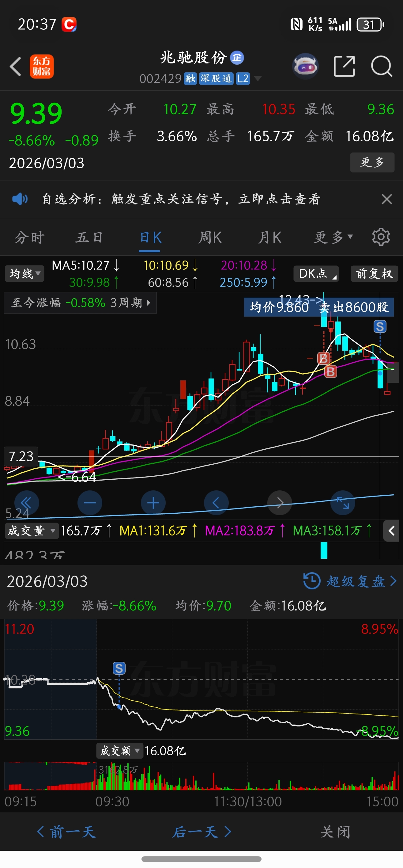
Task: Zoom in chart with plus button
Action: coord(153,503)
